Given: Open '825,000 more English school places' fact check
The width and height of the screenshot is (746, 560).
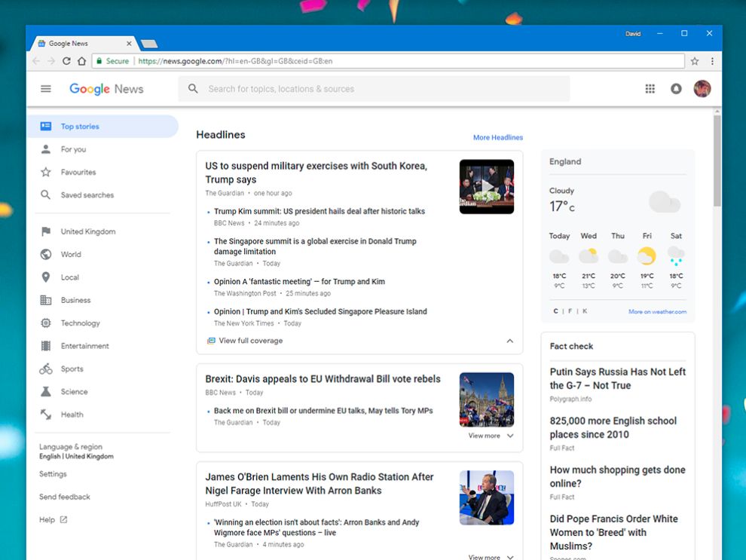Looking at the screenshot, I should click(x=613, y=427).
